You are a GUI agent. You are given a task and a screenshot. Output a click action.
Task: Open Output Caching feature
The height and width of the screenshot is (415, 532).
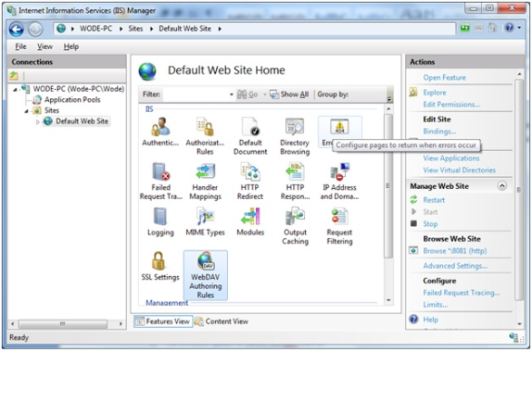(x=295, y=226)
